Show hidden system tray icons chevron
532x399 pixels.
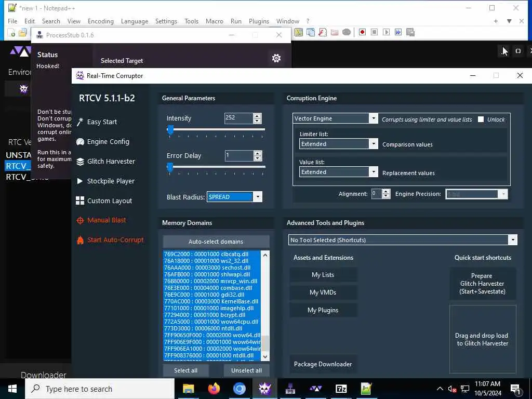coord(440,389)
